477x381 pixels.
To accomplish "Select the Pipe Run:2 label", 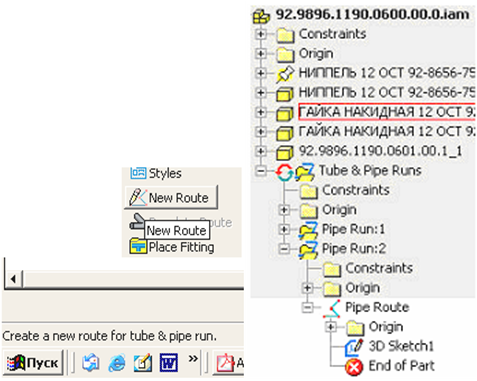I will pyautogui.click(x=354, y=249).
